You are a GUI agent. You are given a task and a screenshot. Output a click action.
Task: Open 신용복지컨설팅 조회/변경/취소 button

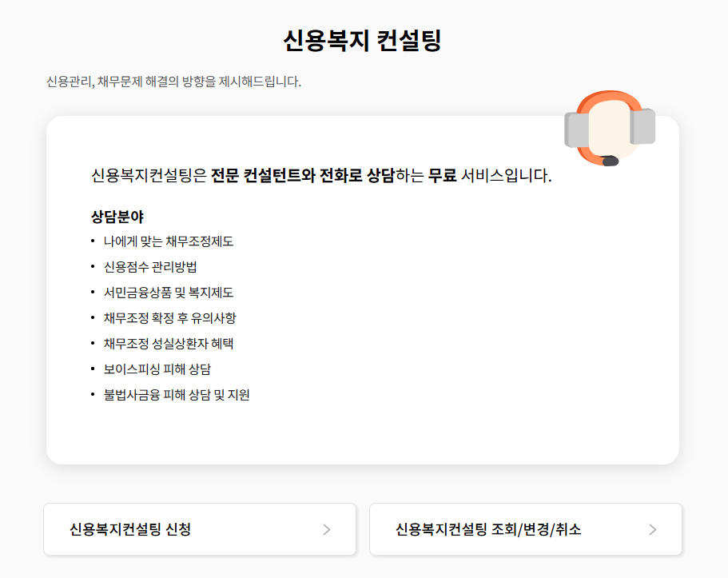pos(526,529)
